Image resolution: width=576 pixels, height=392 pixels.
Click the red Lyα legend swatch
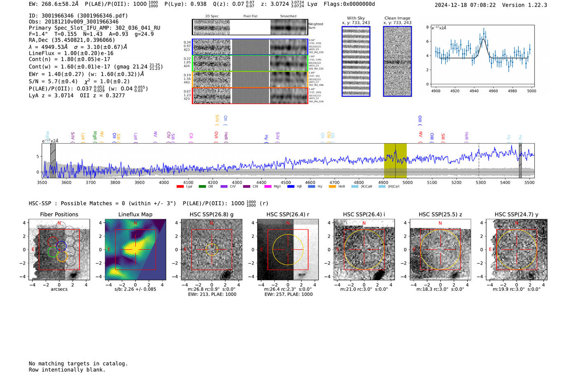coord(180,187)
